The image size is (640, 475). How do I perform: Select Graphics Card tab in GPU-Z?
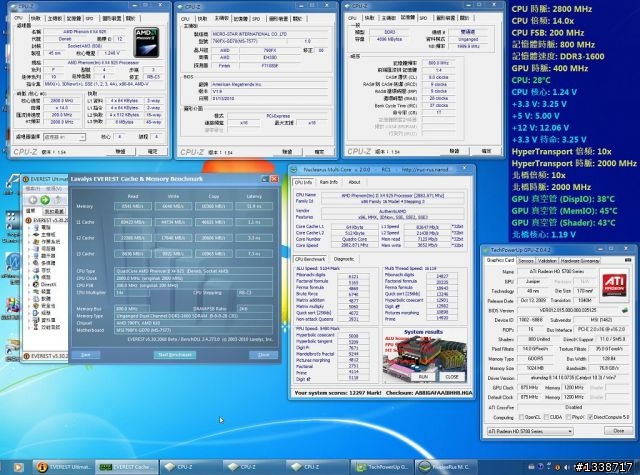500,260
